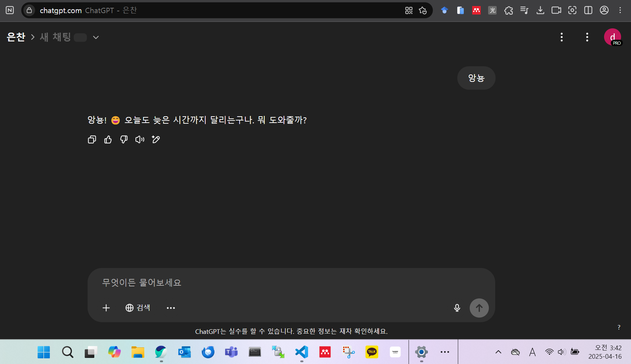Open the browser profile account icon
Viewport: 631px width, 364px height.
click(x=604, y=10)
